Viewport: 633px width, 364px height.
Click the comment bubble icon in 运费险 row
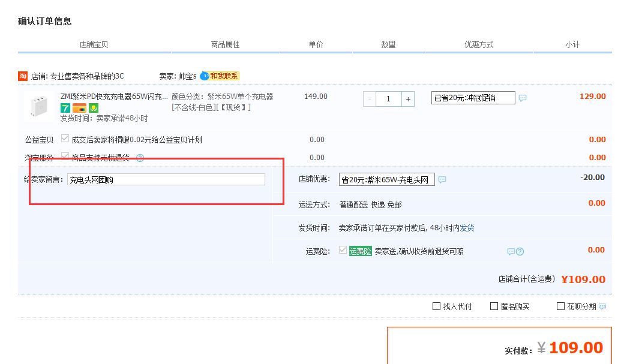pyautogui.click(x=511, y=252)
